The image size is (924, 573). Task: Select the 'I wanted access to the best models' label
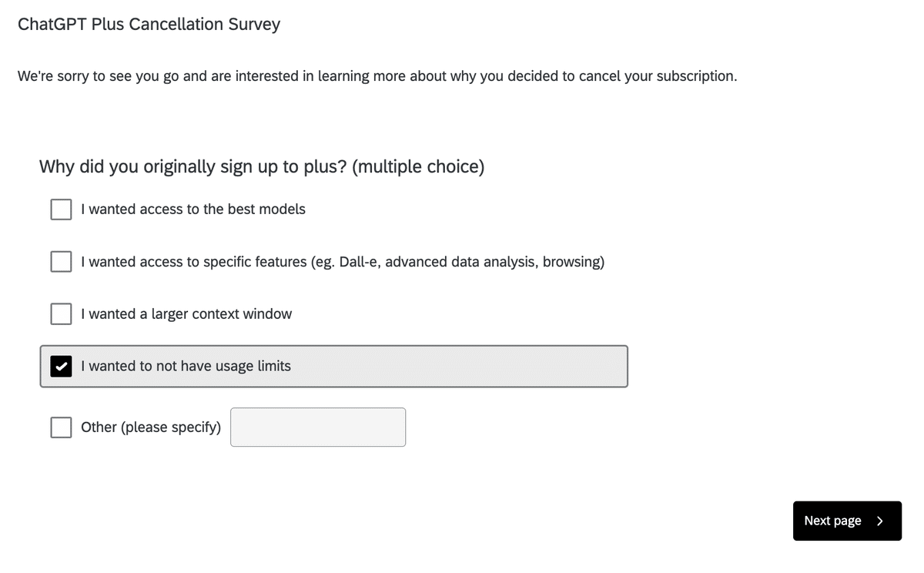click(x=193, y=209)
